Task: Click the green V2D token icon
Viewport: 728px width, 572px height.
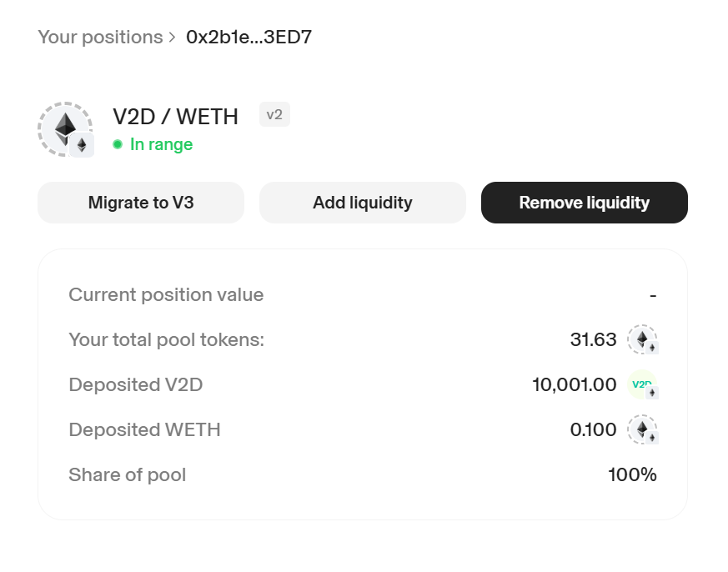Action: [x=643, y=384]
